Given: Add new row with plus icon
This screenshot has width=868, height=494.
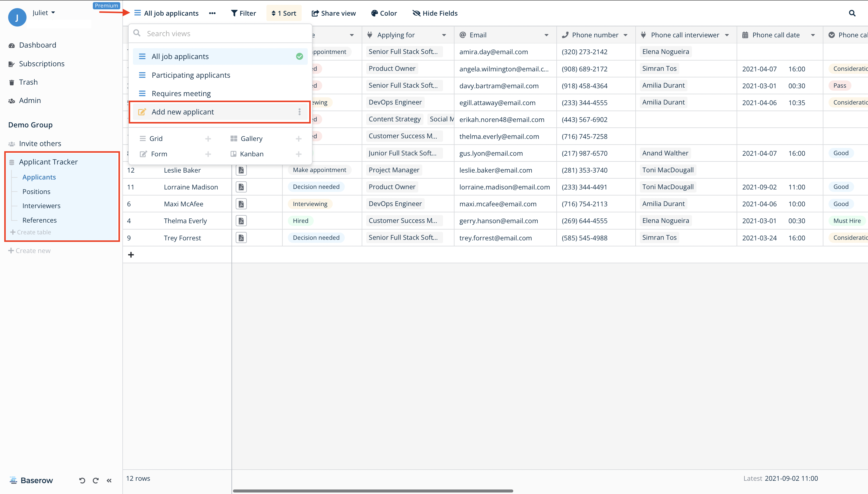Looking at the screenshot, I should 131,255.
